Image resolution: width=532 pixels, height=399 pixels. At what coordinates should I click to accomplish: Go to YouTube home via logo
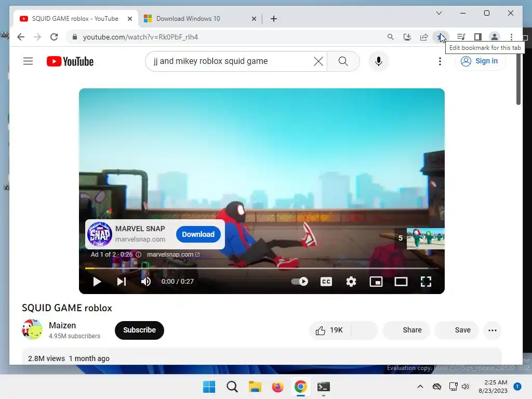click(x=70, y=61)
